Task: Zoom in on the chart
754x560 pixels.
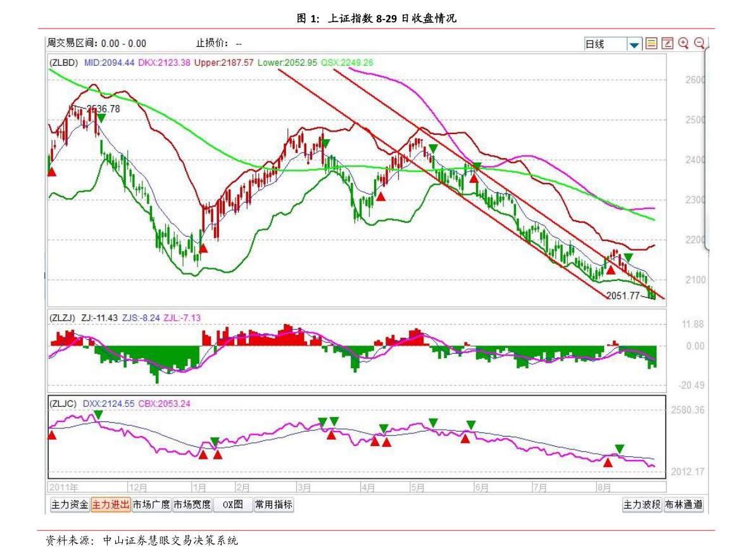Action: tap(683, 43)
